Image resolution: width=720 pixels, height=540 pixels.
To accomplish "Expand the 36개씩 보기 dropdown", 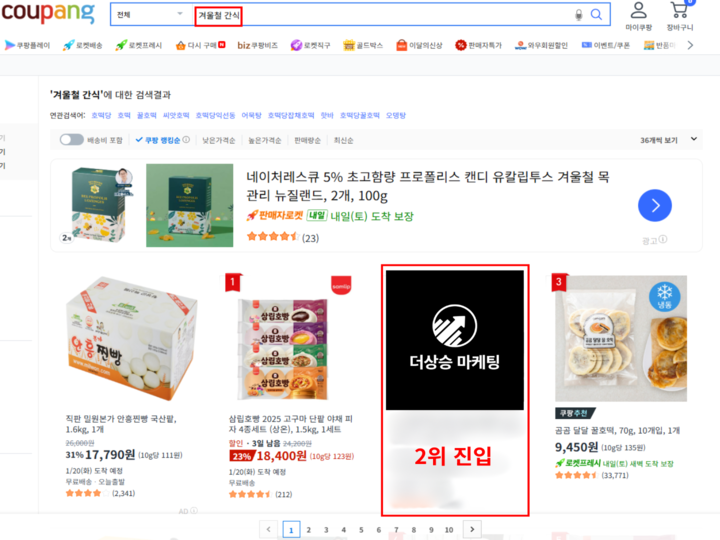I will (669, 140).
